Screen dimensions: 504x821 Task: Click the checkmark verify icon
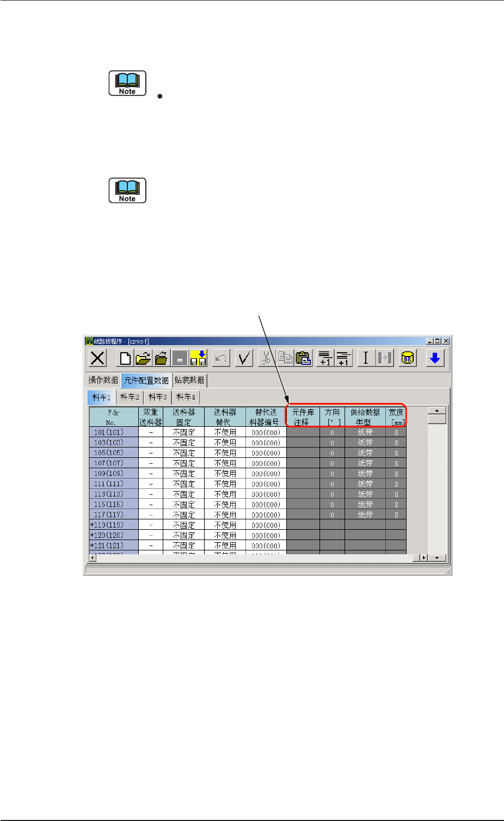(244, 358)
